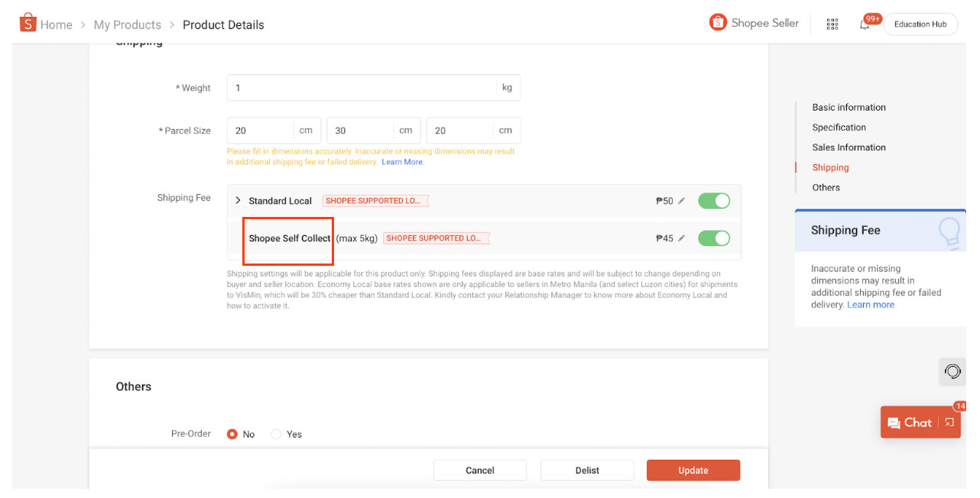Viewport: 980px width, 498px height.
Task: Turn off the Shopee Self Collect toggle
Action: click(714, 238)
